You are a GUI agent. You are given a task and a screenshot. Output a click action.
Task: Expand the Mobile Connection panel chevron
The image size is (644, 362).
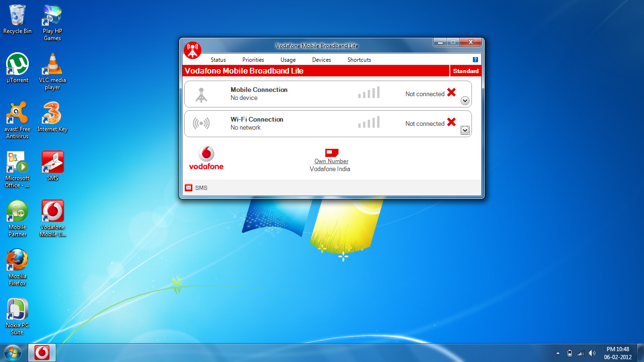[x=465, y=100]
